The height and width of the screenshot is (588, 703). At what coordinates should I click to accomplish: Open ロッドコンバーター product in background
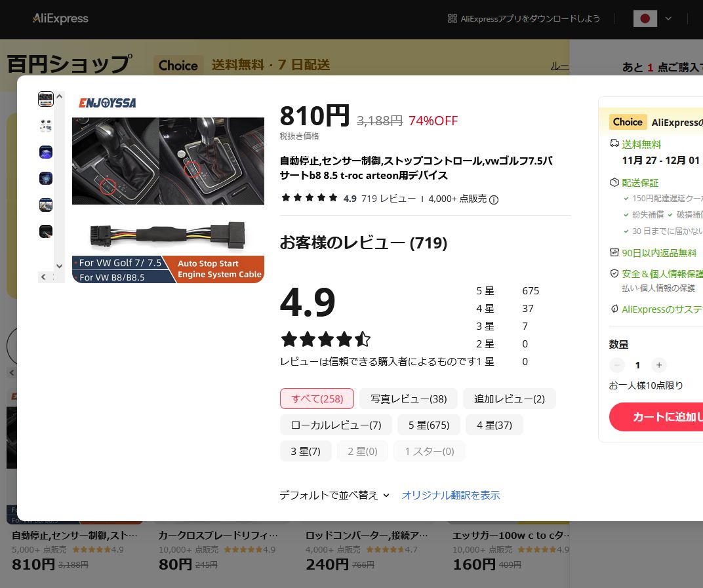(x=367, y=536)
